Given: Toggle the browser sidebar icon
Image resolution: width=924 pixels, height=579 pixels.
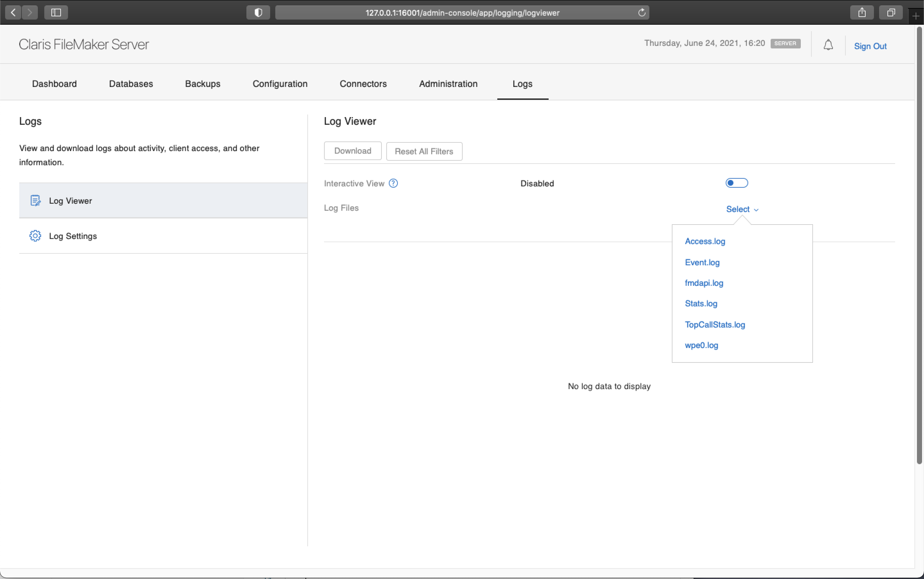Looking at the screenshot, I should coord(56,12).
